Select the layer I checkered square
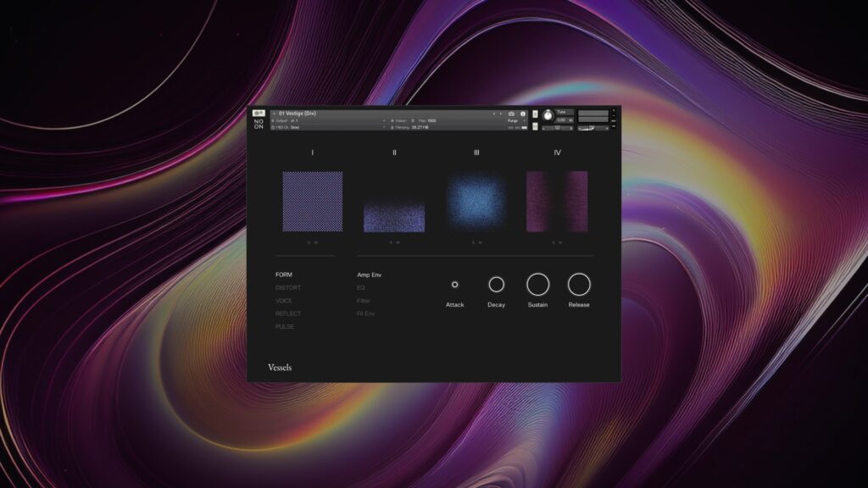The width and height of the screenshot is (868, 488). [312, 202]
